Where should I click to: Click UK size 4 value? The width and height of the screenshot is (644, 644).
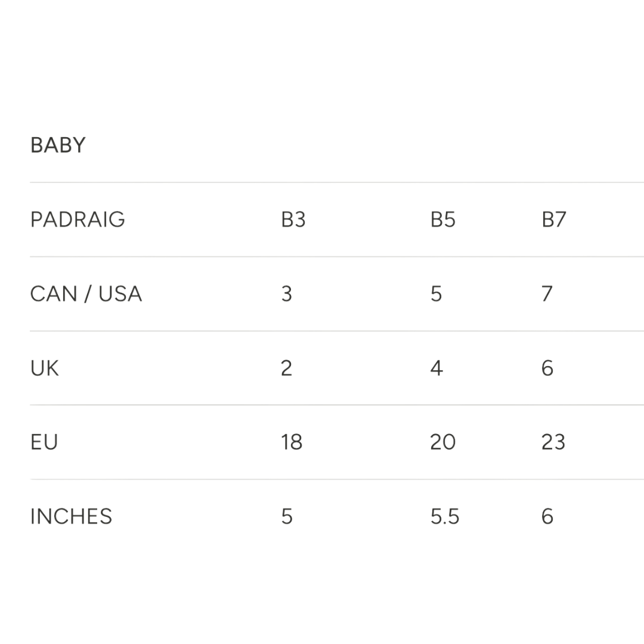click(x=436, y=368)
